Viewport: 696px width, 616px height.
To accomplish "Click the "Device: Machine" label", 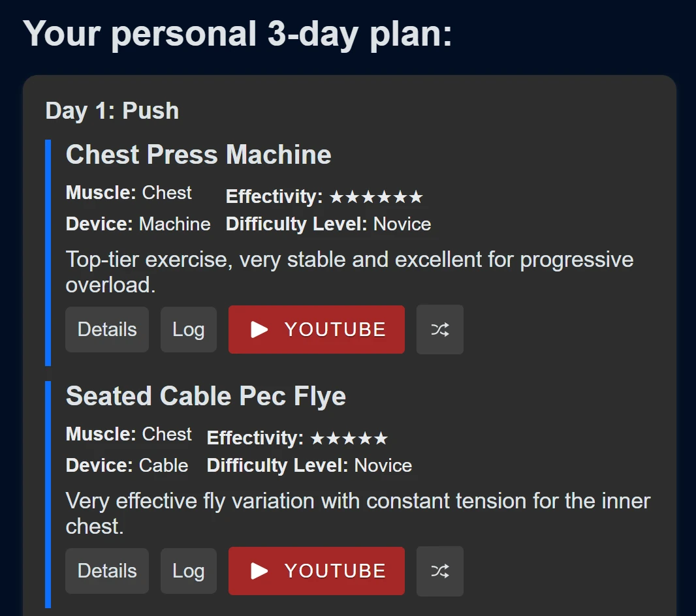I will tap(138, 224).
